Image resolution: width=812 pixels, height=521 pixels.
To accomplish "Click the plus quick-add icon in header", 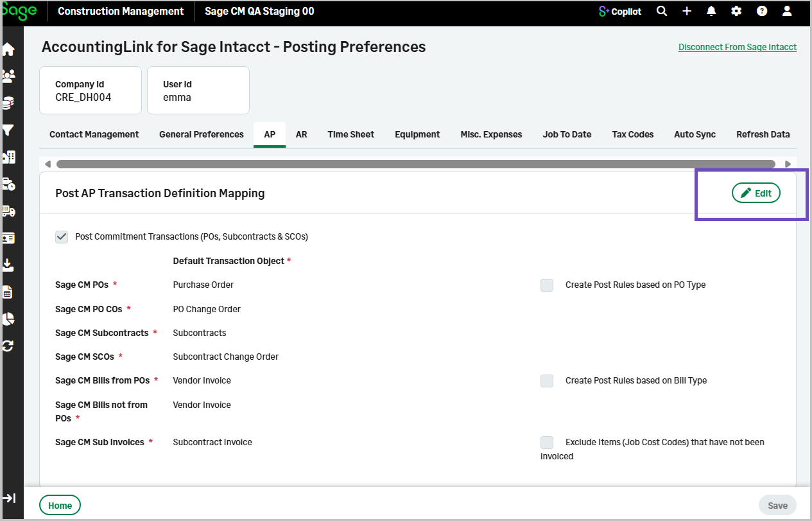I will pyautogui.click(x=687, y=12).
